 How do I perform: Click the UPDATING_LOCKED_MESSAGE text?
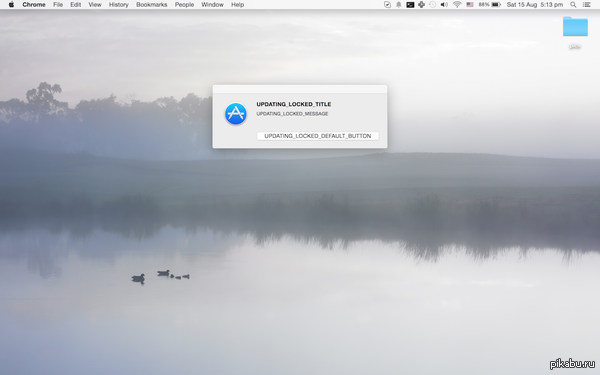[292, 114]
